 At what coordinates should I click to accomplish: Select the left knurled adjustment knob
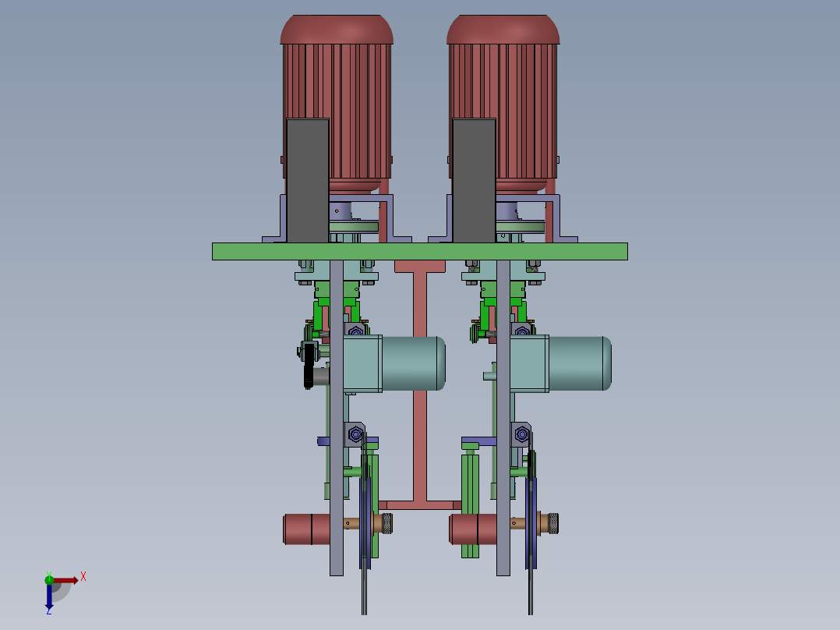pos(387,523)
